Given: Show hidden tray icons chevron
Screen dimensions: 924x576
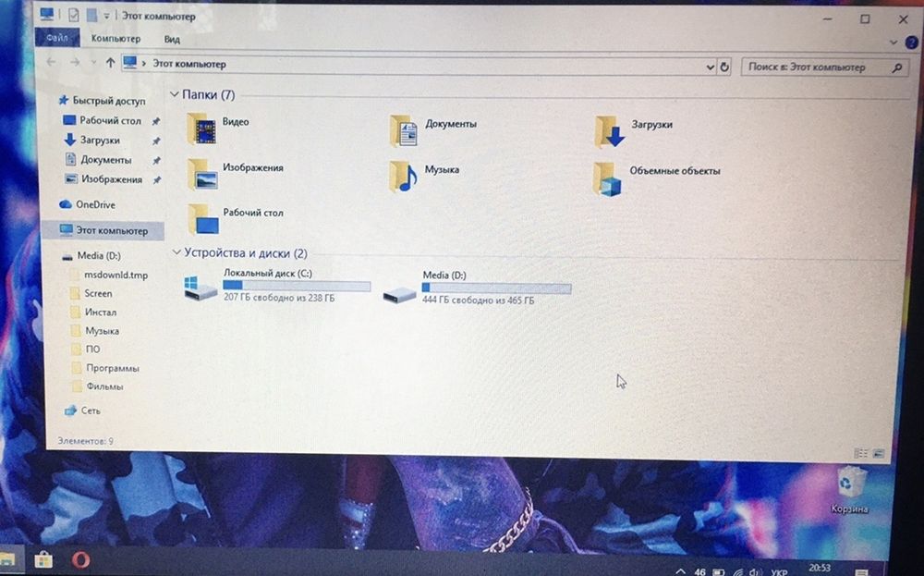Looking at the screenshot, I should coord(681,572).
